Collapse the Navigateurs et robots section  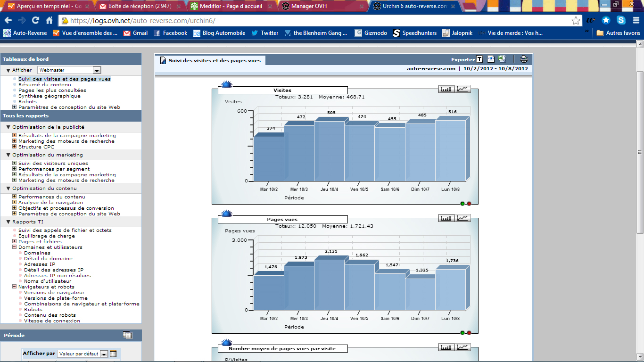coord(15,287)
